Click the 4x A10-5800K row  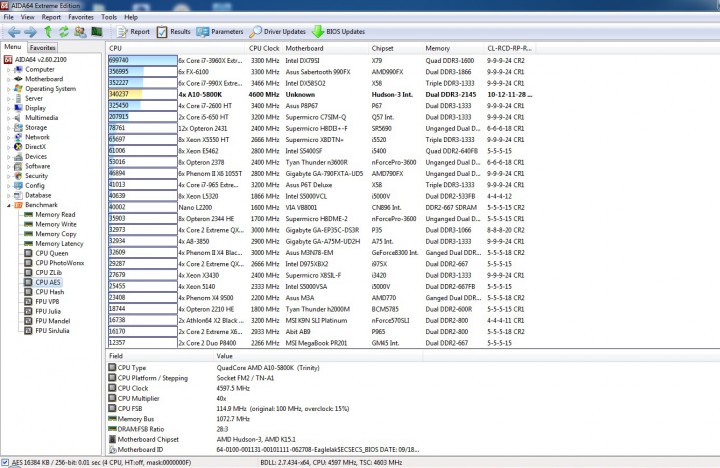[321, 94]
